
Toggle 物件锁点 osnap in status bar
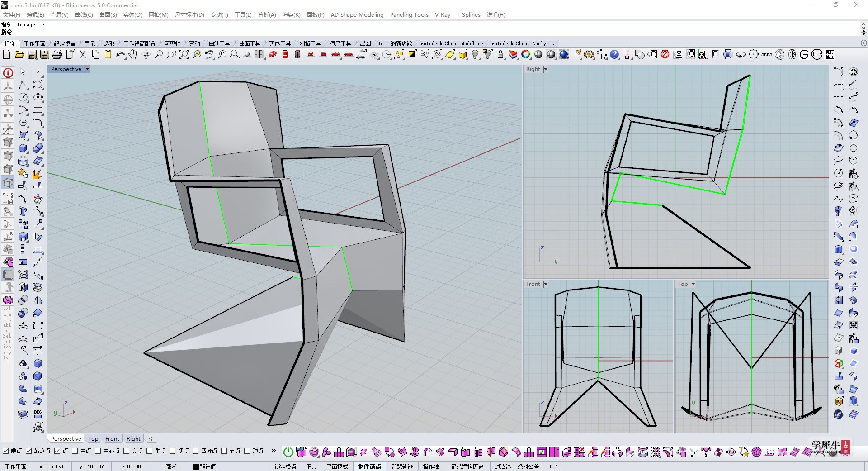click(369, 466)
